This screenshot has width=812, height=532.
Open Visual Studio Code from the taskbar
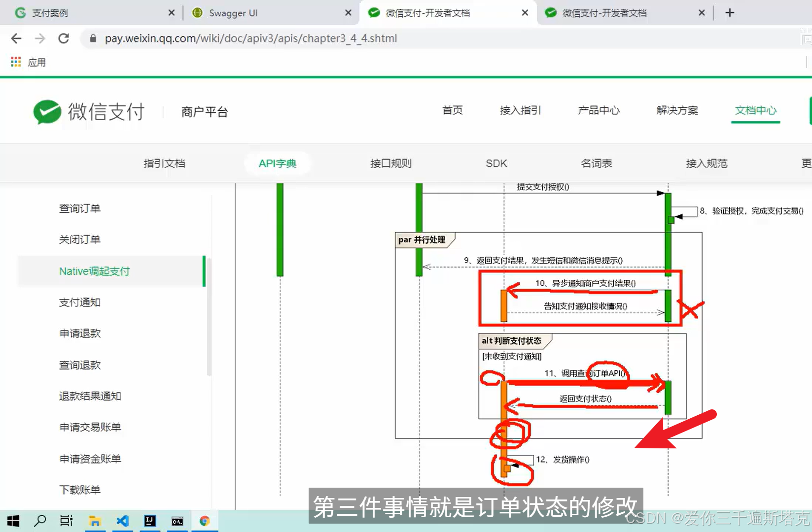coord(122,521)
